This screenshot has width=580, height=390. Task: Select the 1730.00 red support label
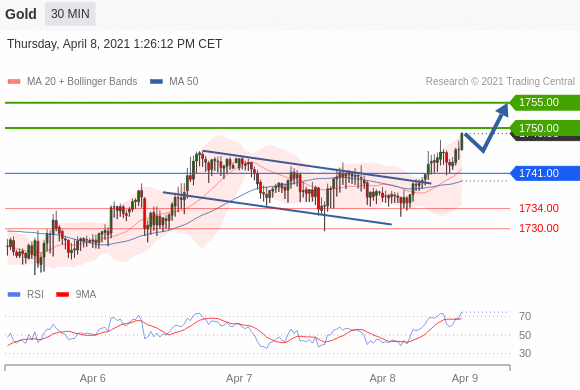pos(539,228)
